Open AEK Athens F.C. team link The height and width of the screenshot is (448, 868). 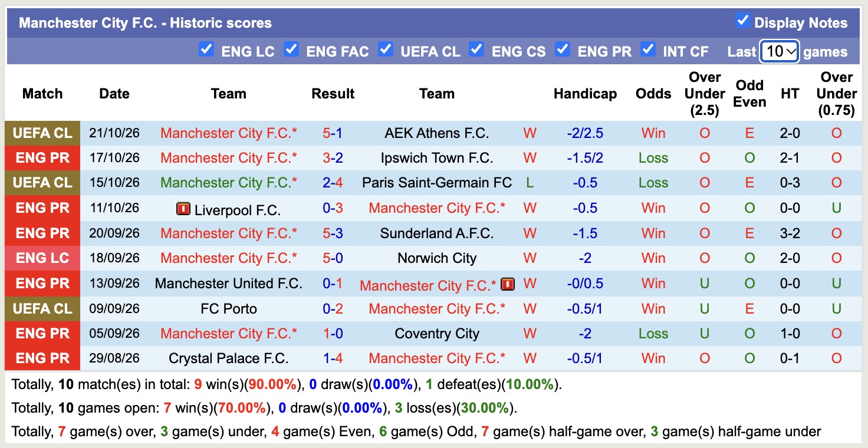(437, 133)
